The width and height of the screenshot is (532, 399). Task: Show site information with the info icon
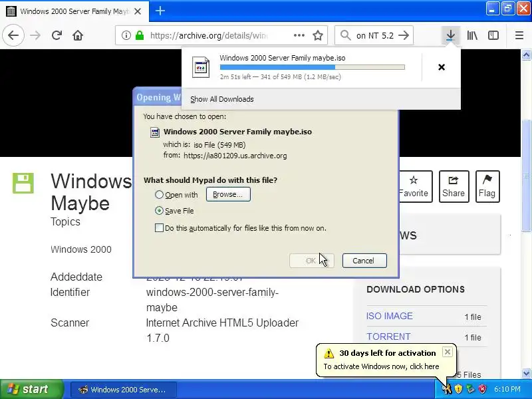pyautogui.click(x=126, y=35)
